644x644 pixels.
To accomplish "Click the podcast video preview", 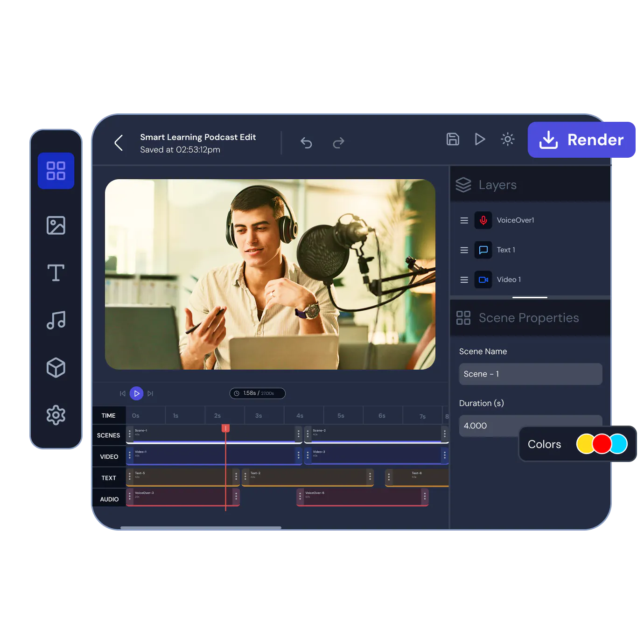I will tap(270, 274).
